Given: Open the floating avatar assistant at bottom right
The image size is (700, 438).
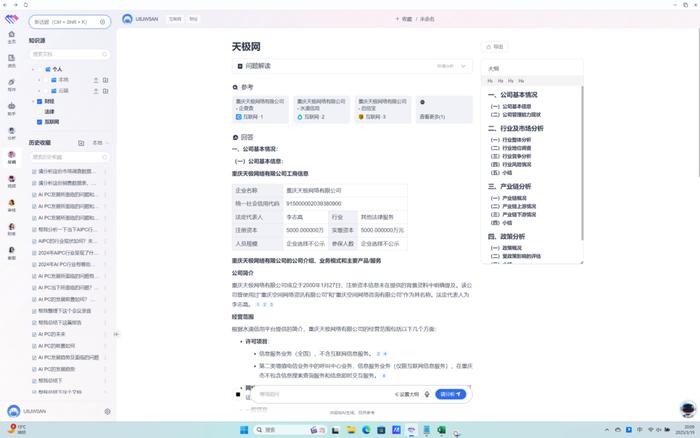Looking at the screenshot, I should [688, 409].
